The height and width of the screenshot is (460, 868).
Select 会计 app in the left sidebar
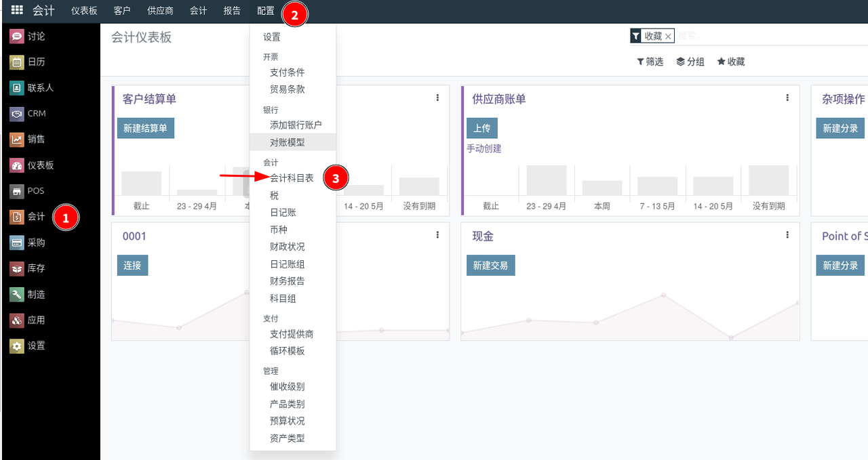click(28, 217)
